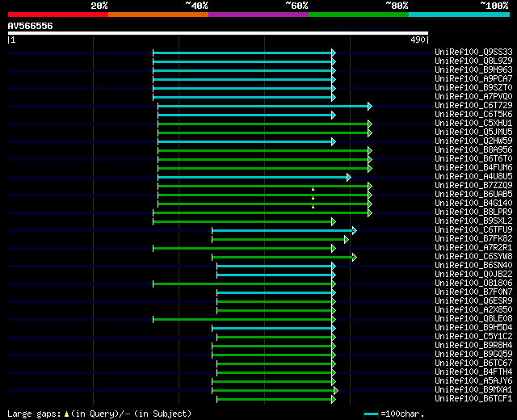The height and width of the screenshot is (420, 517).
Task: Select the UniRef100_C5XHU1 label
Action: click(x=473, y=123)
